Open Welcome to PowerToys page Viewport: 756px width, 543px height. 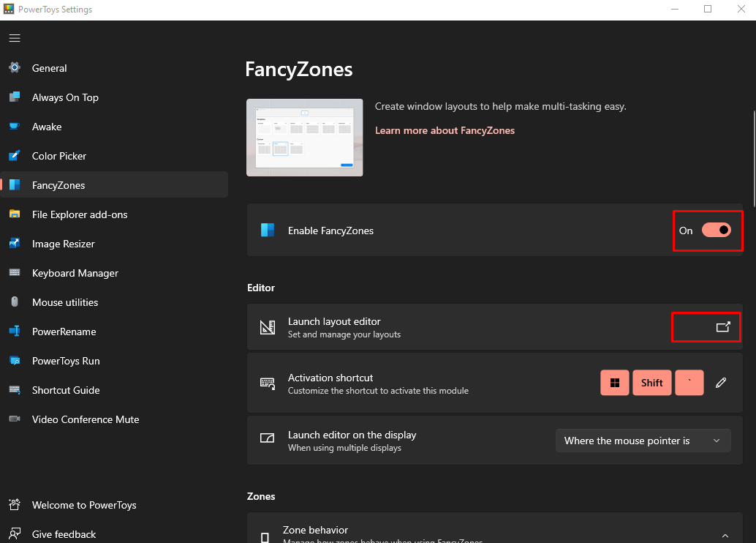click(84, 505)
